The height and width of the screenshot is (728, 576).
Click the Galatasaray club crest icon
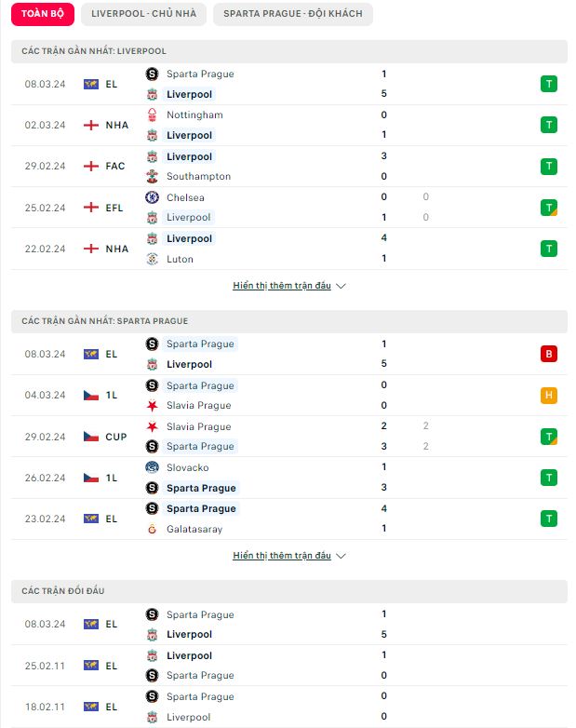[x=152, y=529]
